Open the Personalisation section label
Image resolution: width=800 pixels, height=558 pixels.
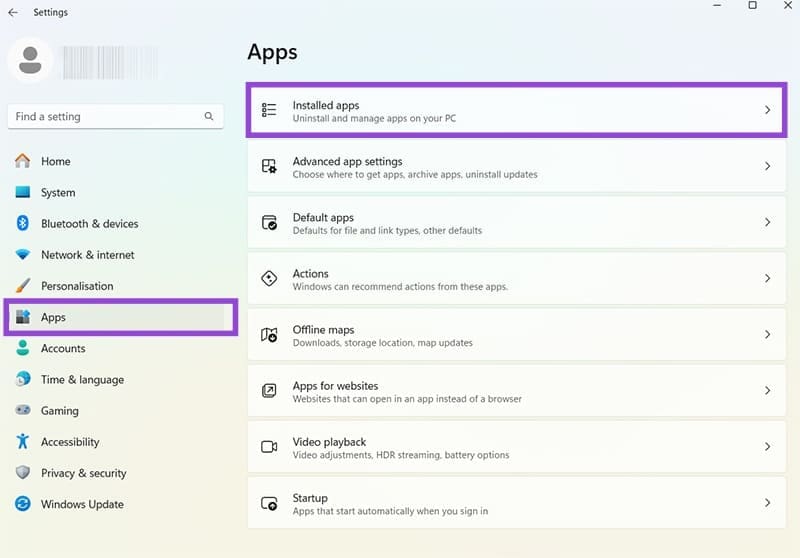pyautogui.click(x=77, y=286)
